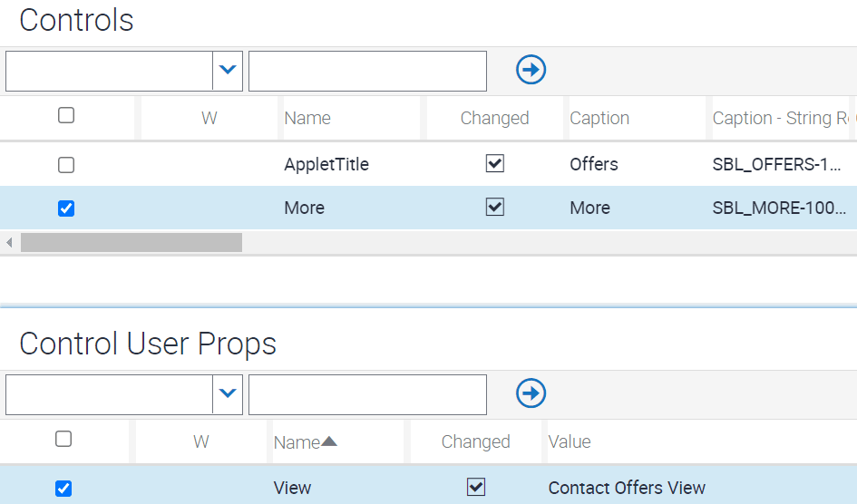
Task: Check the AppletTitle row selection checkbox
Action: point(66,165)
